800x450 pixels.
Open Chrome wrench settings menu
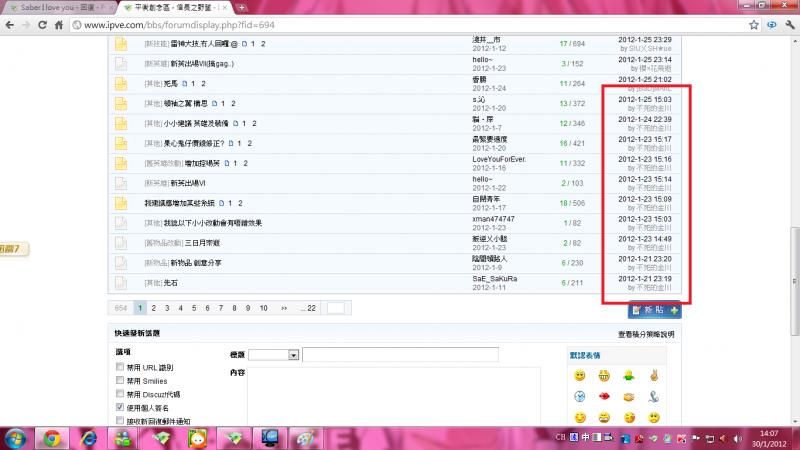coord(790,24)
